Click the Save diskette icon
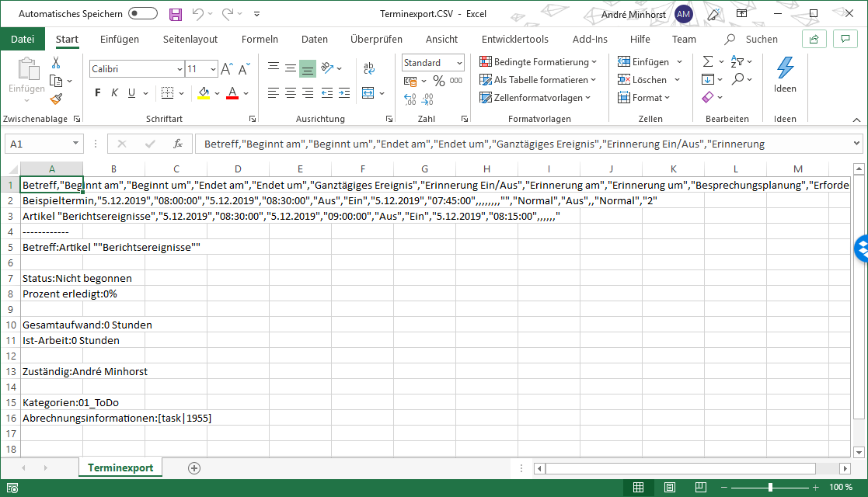 click(176, 14)
